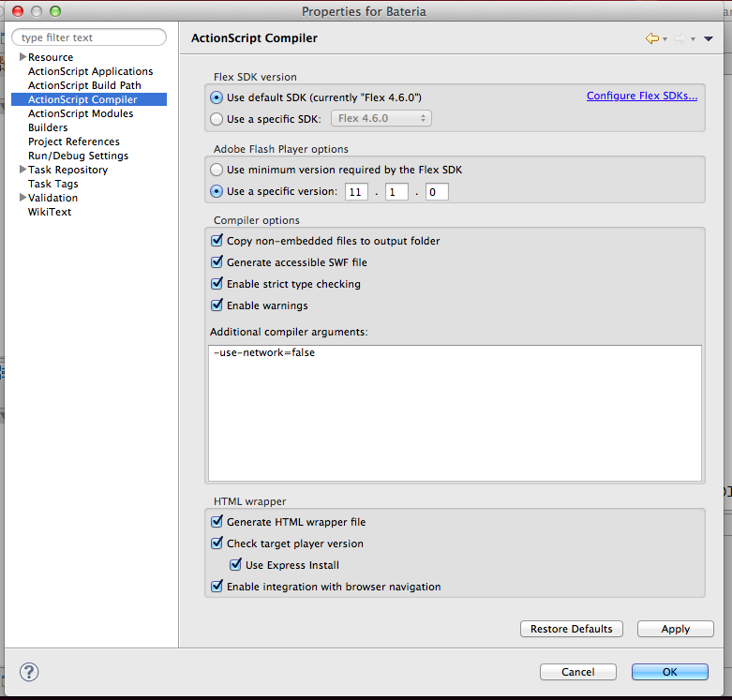Expand the Validation tree node
Image resolution: width=732 pixels, height=700 pixels.
pos(22,198)
